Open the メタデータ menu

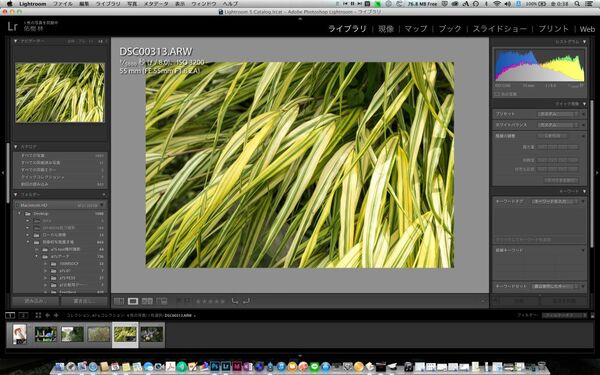[156, 3]
